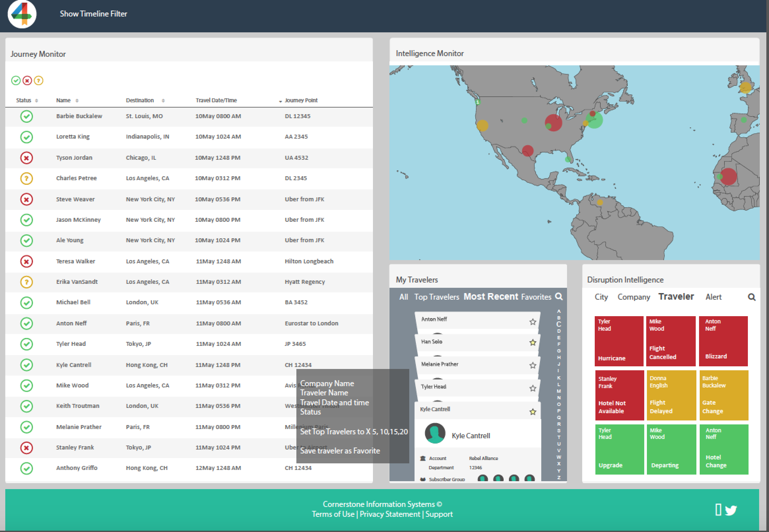Filter journeys by red X status icon

click(27, 80)
